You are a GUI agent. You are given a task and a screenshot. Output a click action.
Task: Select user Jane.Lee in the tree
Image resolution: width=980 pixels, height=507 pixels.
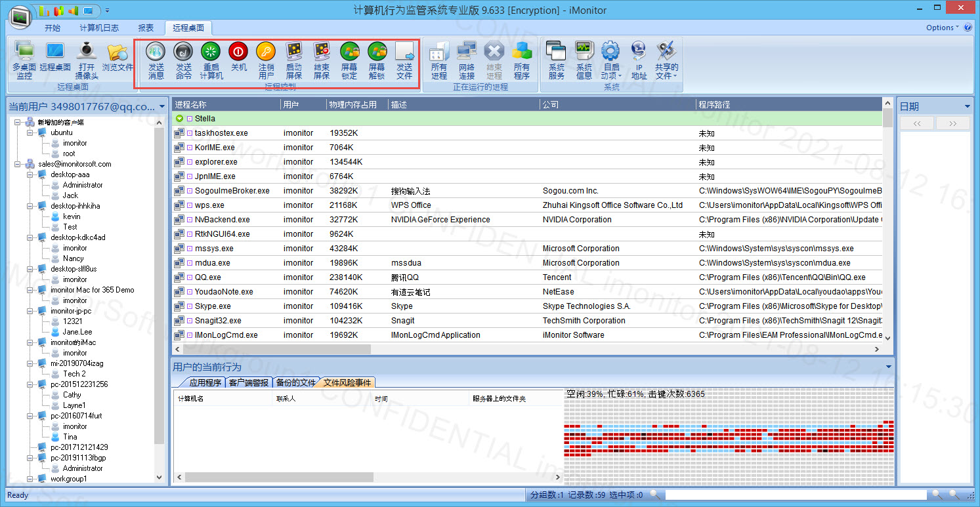coord(77,332)
